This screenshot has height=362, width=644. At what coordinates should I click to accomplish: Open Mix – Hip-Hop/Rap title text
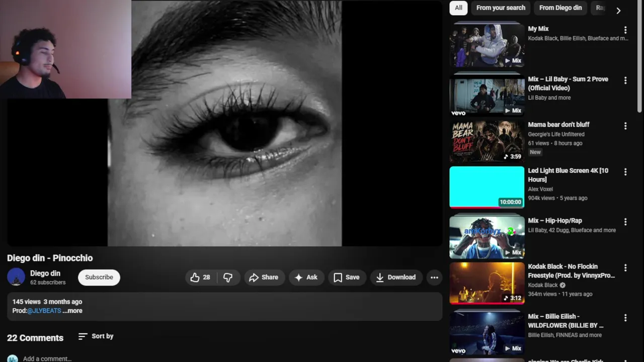click(x=555, y=221)
